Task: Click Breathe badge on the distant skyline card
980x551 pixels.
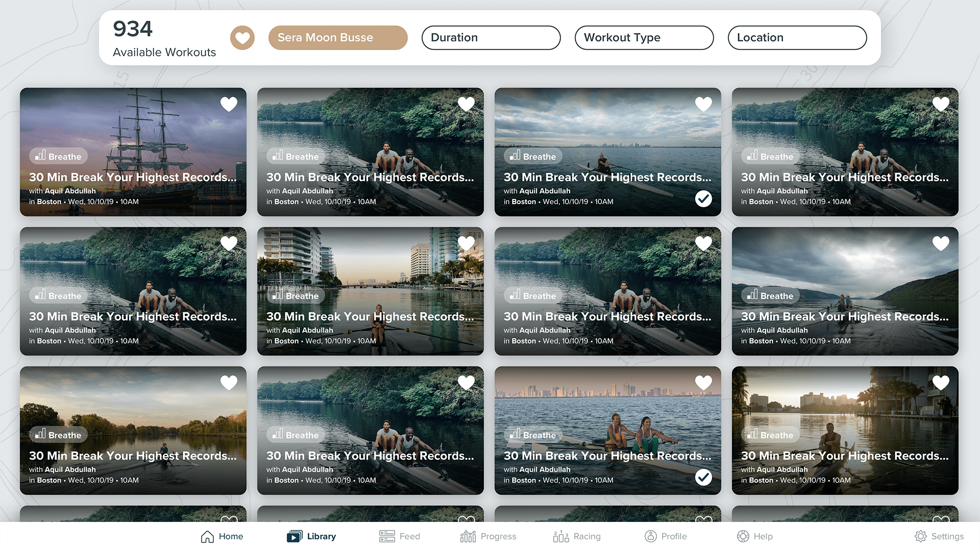Action: [533, 156]
